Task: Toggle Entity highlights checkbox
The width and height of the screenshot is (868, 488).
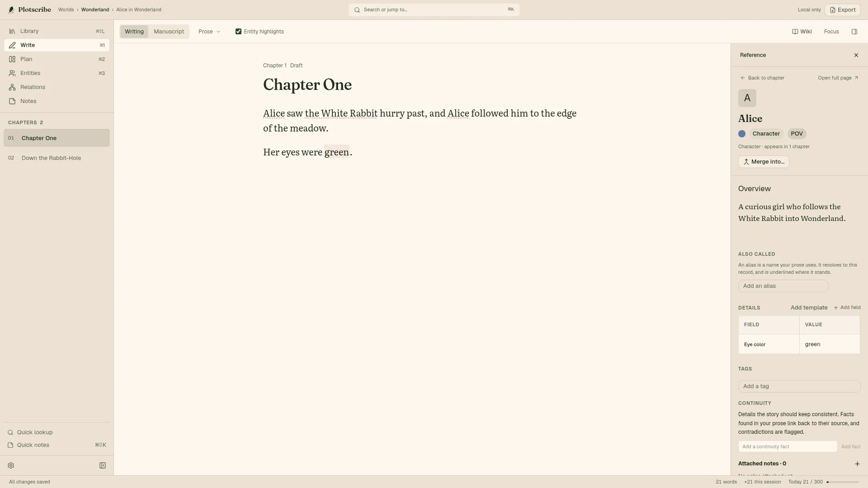Action: click(238, 32)
